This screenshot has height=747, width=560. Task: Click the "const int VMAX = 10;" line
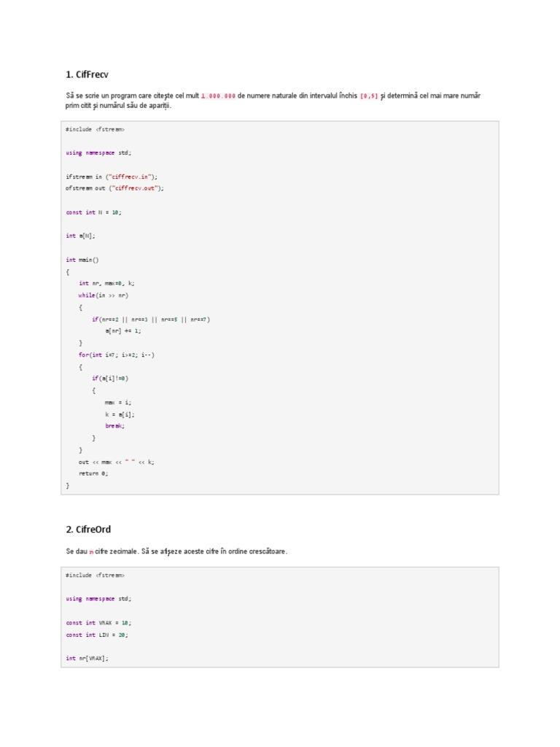[x=98, y=623]
